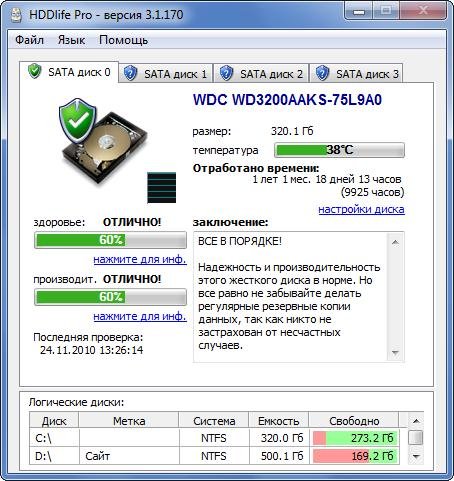Screen dimensions: 454x481
Task: Click the logical disks scrollbar thumb
Action: 416,437
